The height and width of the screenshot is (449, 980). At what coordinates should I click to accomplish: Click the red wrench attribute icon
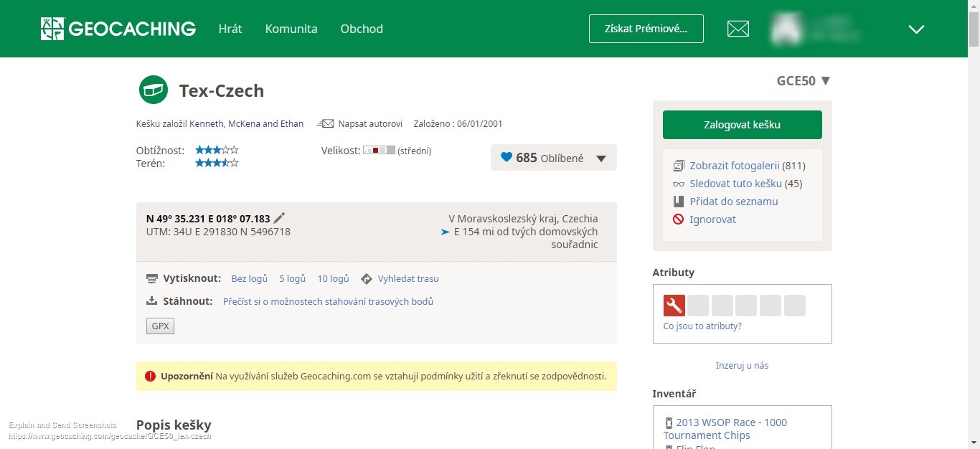click(x=674, y=306)
